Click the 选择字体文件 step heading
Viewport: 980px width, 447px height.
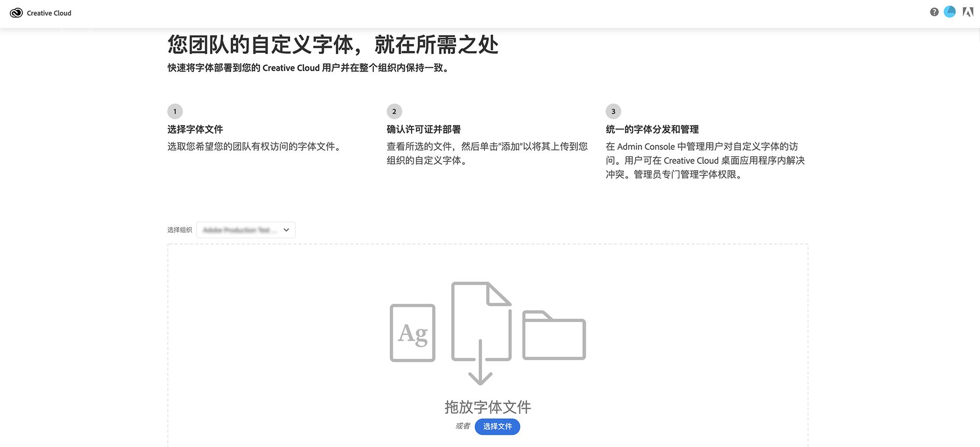[195, 129]
